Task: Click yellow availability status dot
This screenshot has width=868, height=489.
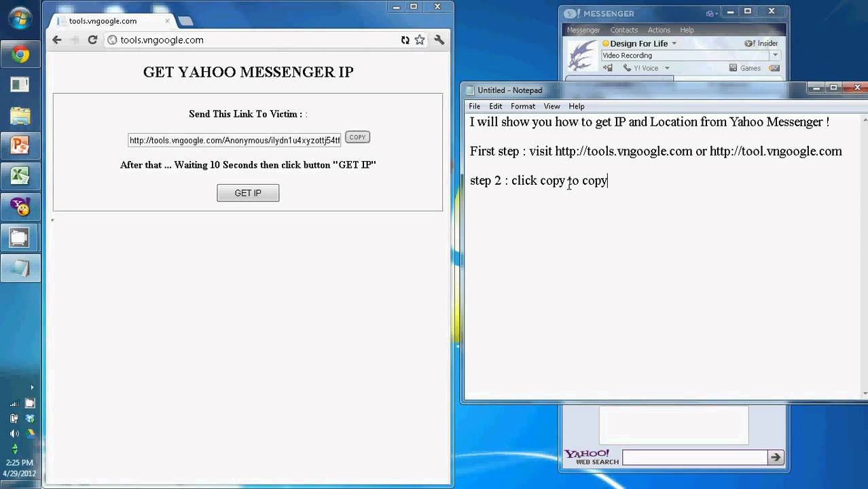Action: (606, 43)
